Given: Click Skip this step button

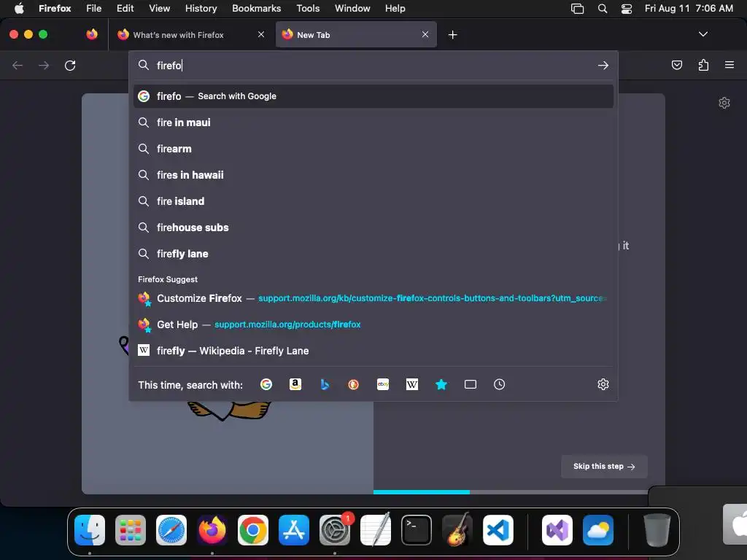Looking at the screenshot, I should coord(604,467).
